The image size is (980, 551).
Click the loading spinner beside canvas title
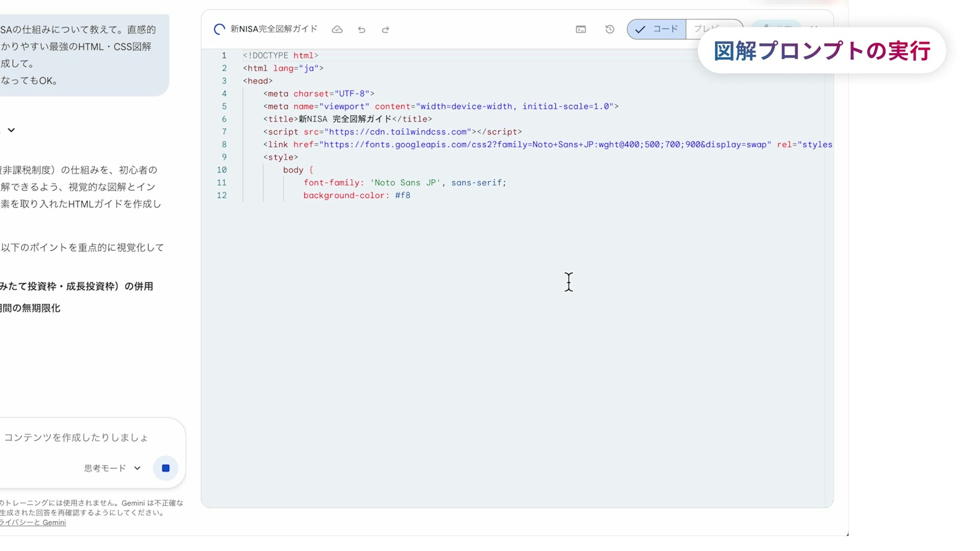(x=219, y=29)
